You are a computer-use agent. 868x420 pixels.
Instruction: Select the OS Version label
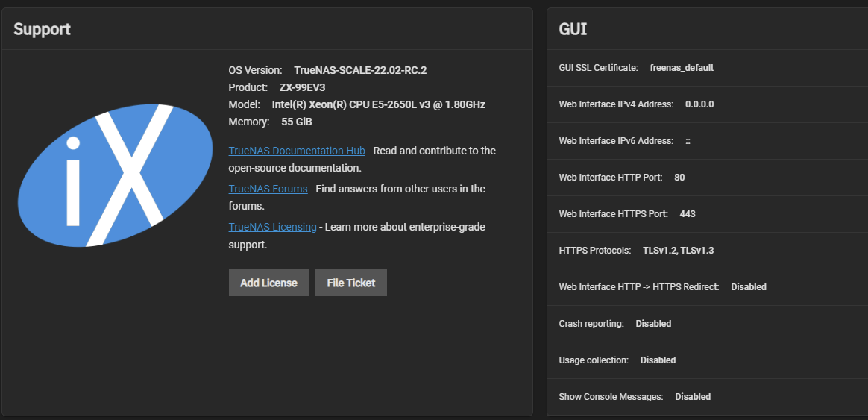(255, 70)
